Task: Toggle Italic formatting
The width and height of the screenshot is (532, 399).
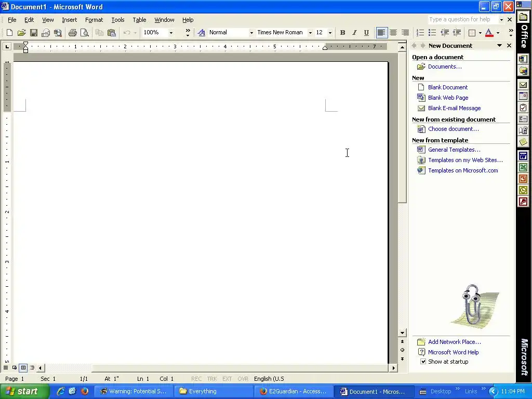Action: click(x=354, y=33)
